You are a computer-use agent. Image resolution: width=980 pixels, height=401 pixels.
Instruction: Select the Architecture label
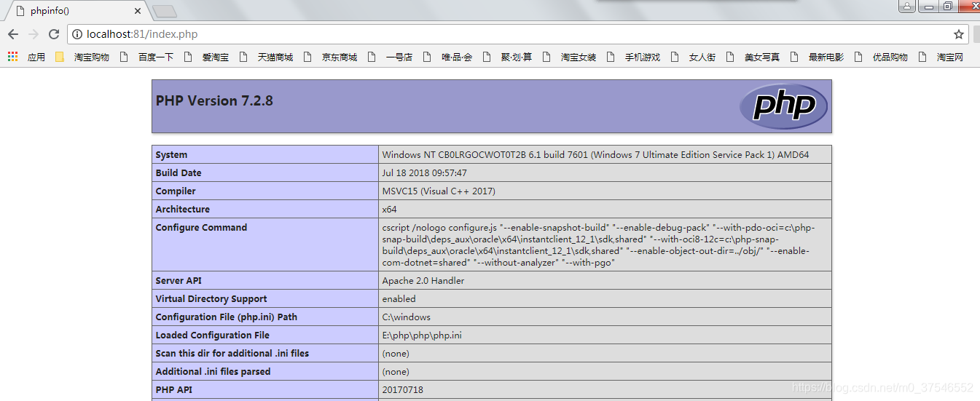pyautogui.click(x=182, y=209)
